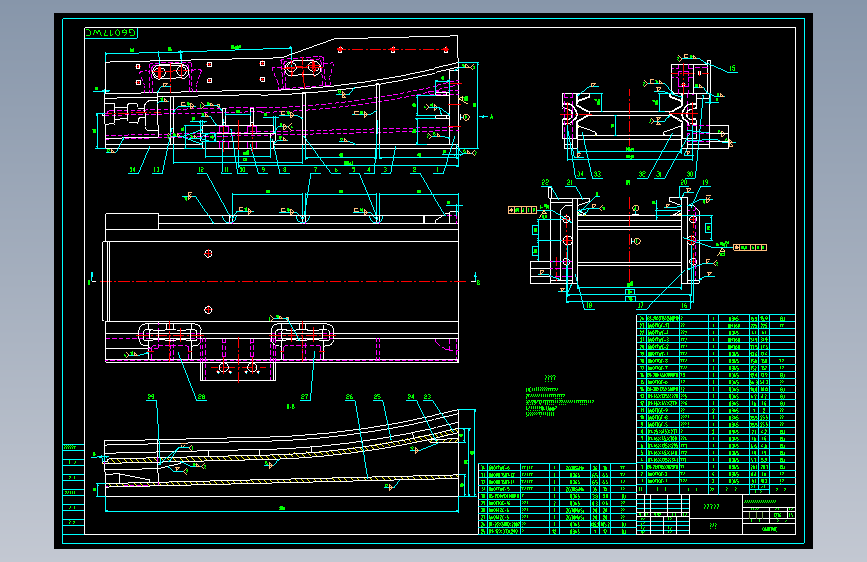Screen dimensions: 867x562
Task: Click the green technical notes text block
Action: (558, 398)
